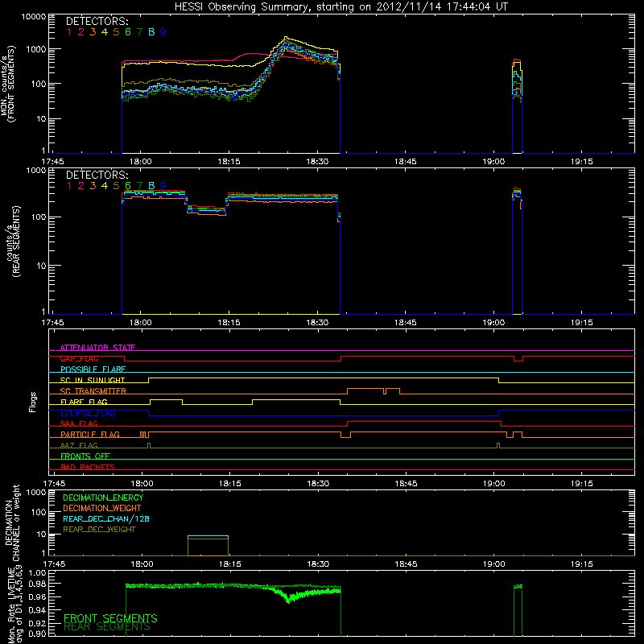Click the SC_IN_SUNLIGHT flag label
The width and height of the screenshot is (644, 644).
click(93, 380)
